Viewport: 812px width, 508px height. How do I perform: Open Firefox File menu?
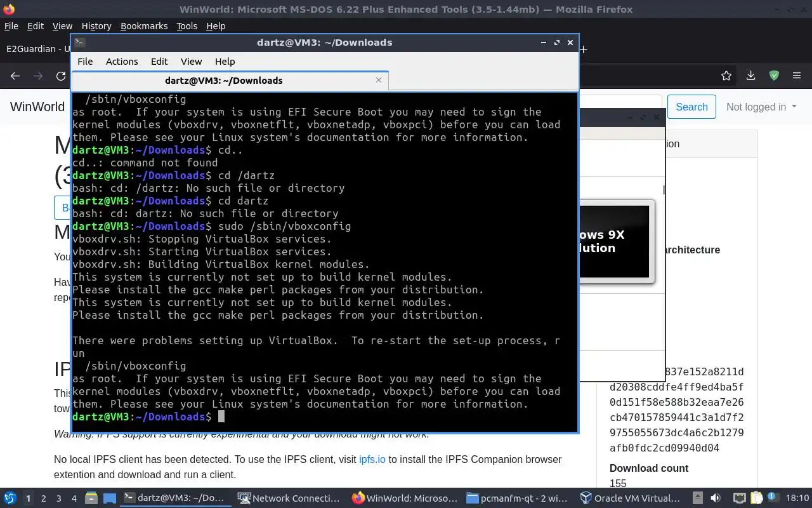tap(11, 26)
